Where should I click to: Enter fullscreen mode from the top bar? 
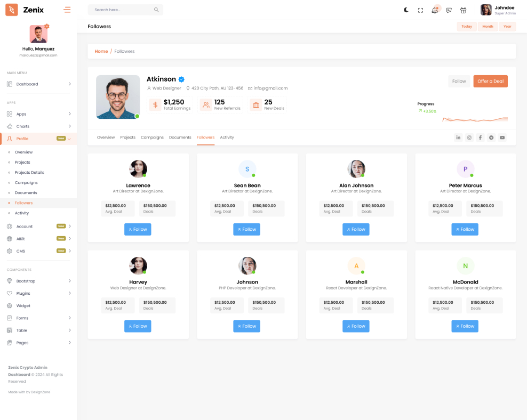coord(420,10)
